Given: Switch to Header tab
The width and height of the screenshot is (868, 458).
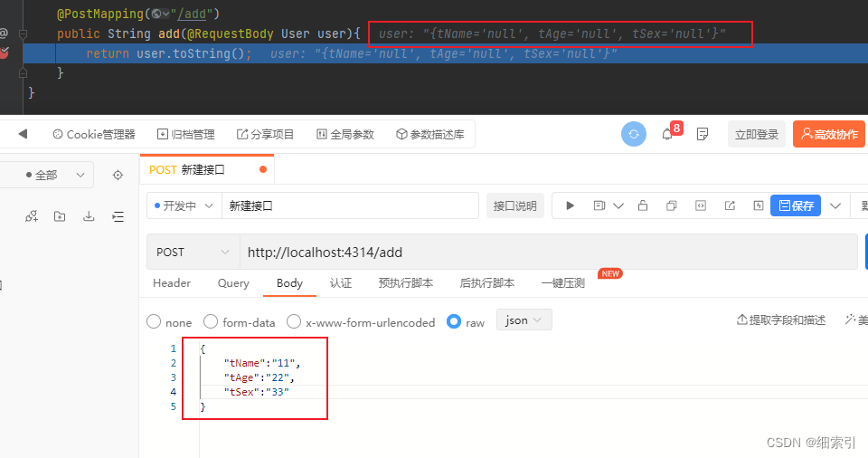Looking at the screenshot, I should point(172,282).
